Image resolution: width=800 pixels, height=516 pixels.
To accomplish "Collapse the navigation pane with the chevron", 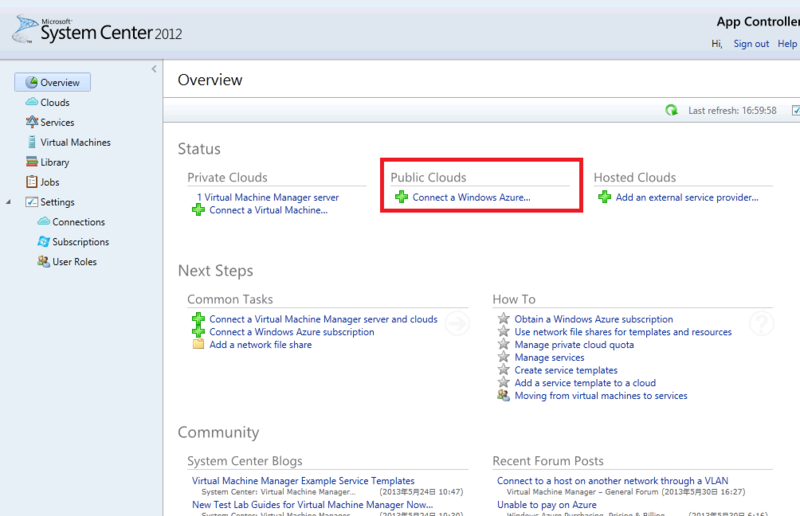I will click(x=154, y=69).
